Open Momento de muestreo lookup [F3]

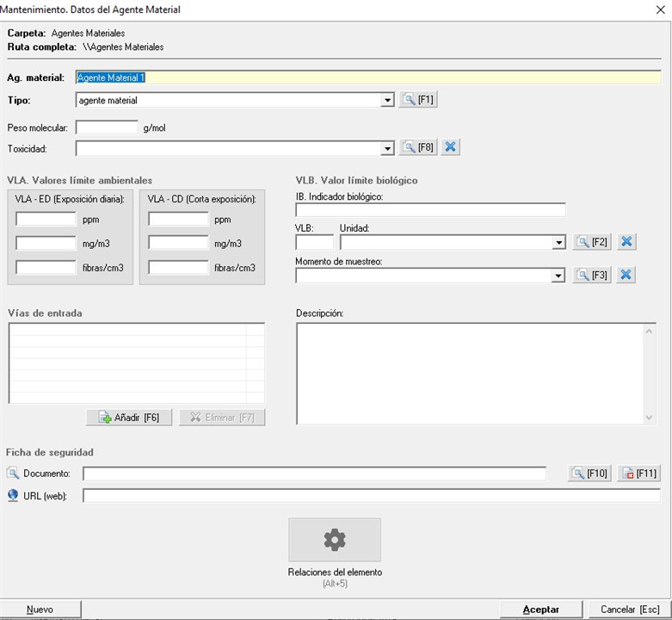pyautogui.click(x=592, y=276)
